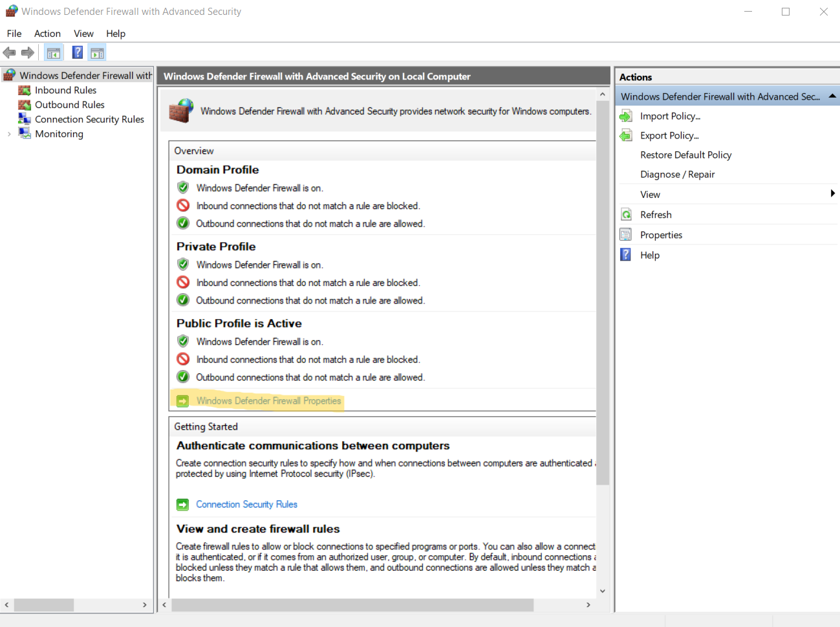Click Restore Default Policy action
Viewport: 840px width, 627px height.
pos(685,155)
